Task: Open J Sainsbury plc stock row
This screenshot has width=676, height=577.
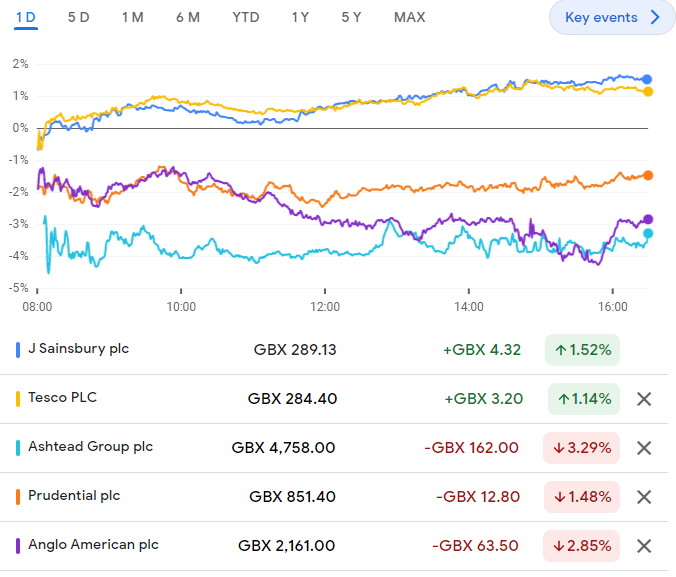Action: pyautogui.click(x=334, y=350)
